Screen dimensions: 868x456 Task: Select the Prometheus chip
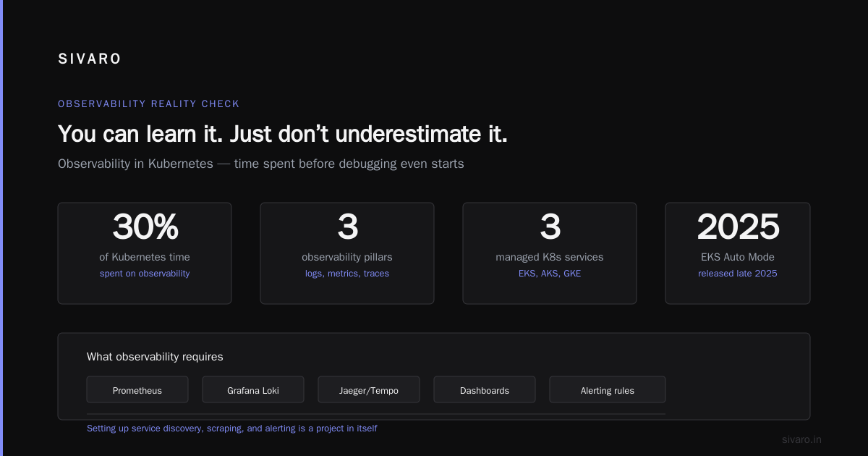(x=137, y=389)
